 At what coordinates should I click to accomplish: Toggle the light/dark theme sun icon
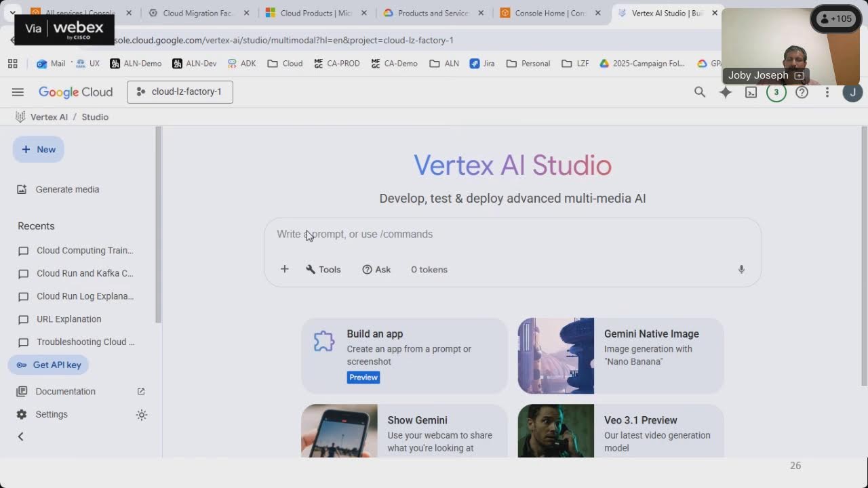[x=141, y=415]
